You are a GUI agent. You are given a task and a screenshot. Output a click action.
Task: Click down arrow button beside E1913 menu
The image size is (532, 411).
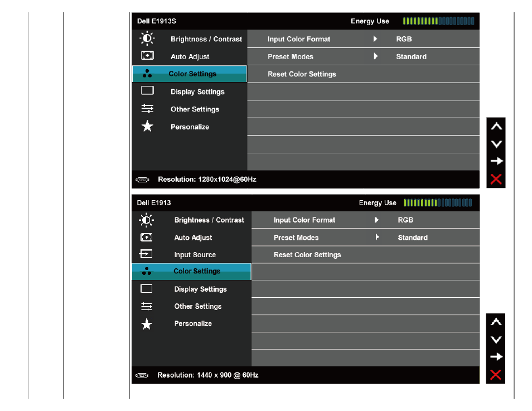[496, 340]
